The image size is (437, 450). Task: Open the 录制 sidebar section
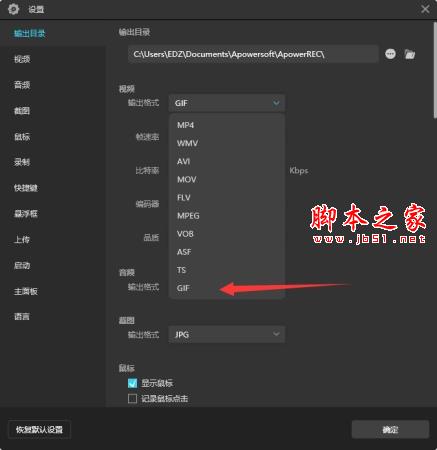22,162
